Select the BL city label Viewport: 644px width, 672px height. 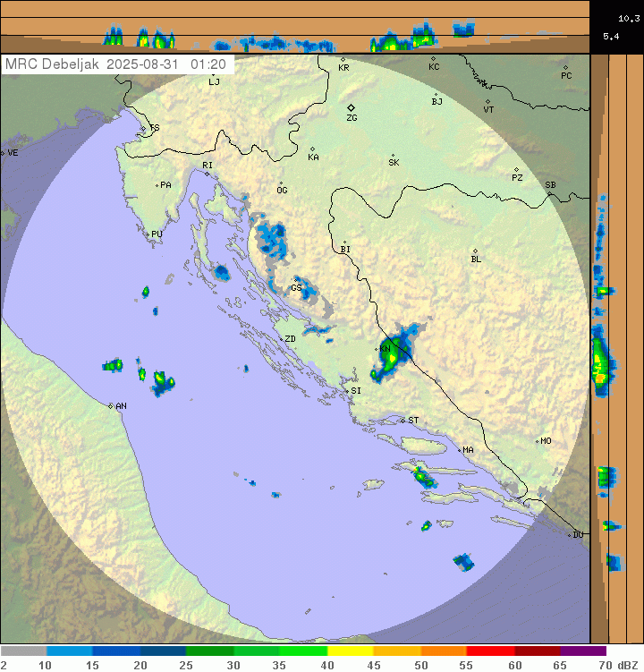click(x=476, y=259)
